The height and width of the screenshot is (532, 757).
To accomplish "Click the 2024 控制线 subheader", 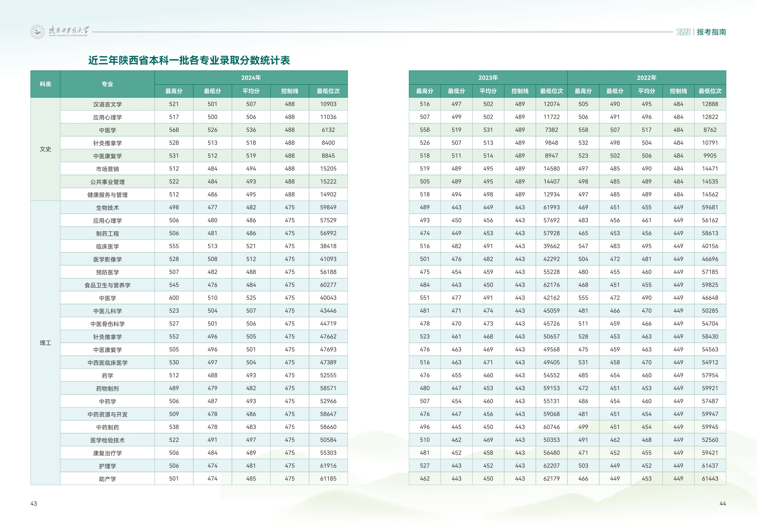I will tap(290, 91).
